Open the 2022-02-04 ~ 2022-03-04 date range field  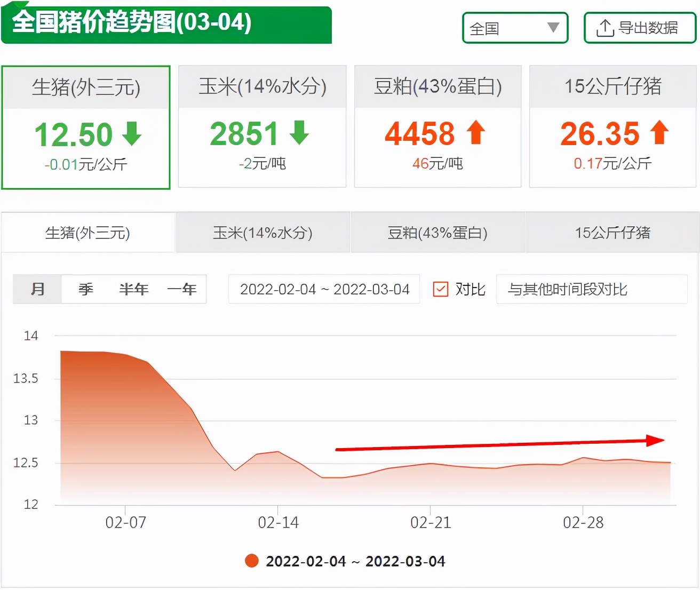(x=324, y=289)
